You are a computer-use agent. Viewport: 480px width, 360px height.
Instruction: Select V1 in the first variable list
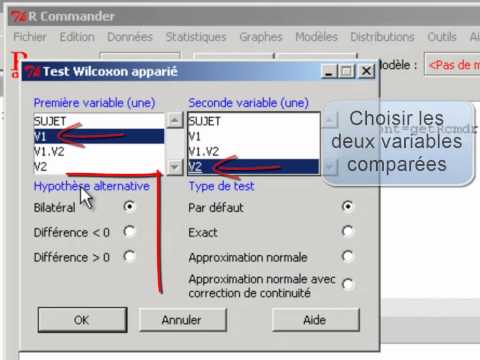99,136
